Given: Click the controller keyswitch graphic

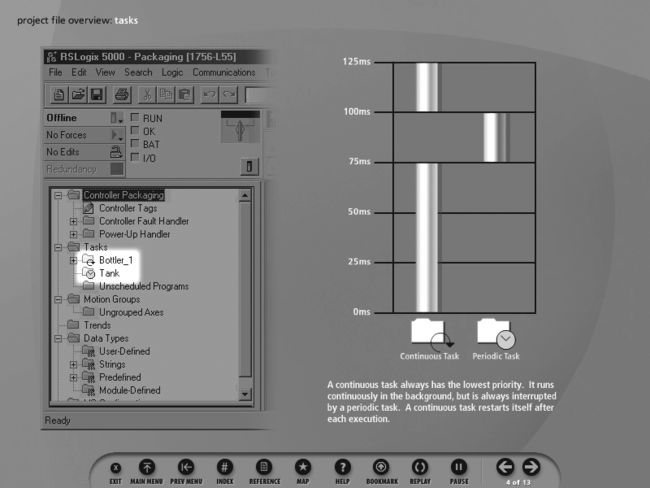Looking at the screenshot, I should pos(240,127).
